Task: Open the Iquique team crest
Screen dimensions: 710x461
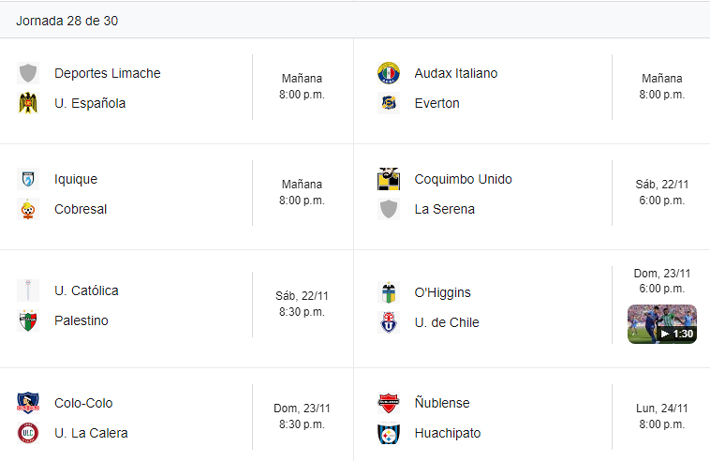Action: (28, 179)
